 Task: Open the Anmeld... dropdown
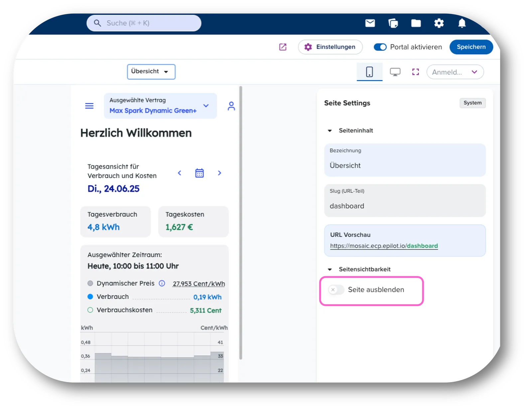455,72
